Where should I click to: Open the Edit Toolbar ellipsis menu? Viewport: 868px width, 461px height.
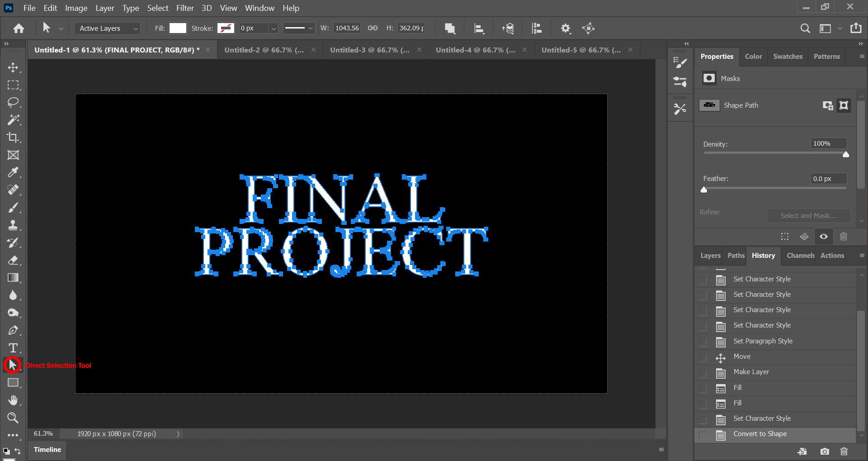pos(13,435)
